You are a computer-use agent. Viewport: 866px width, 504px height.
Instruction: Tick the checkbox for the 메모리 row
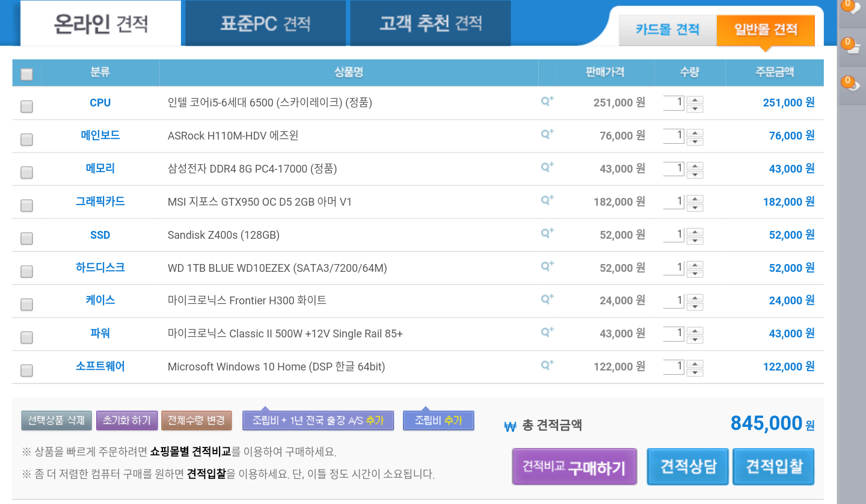point(26,173)
